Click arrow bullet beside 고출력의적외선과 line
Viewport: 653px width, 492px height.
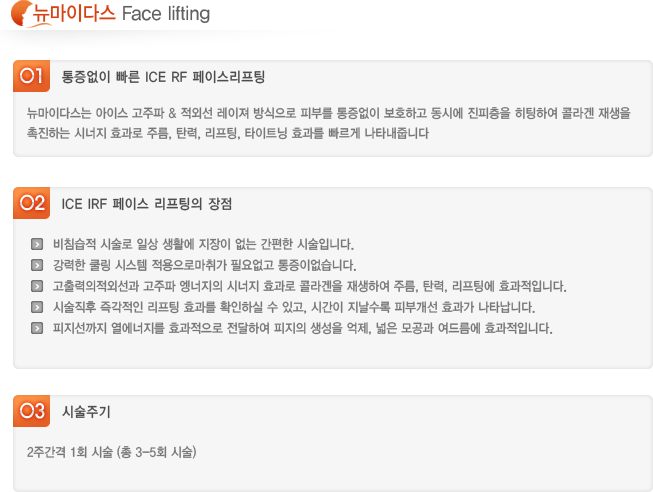[37, 286]
